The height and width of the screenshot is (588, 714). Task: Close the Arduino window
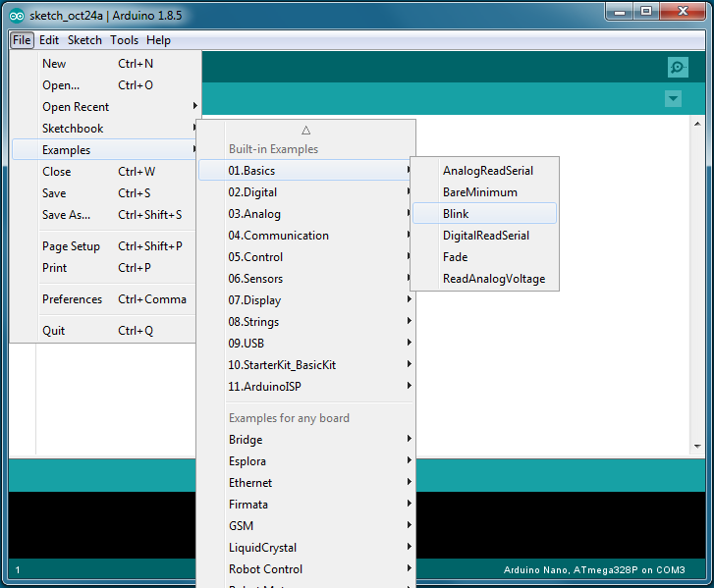[683, 12]
